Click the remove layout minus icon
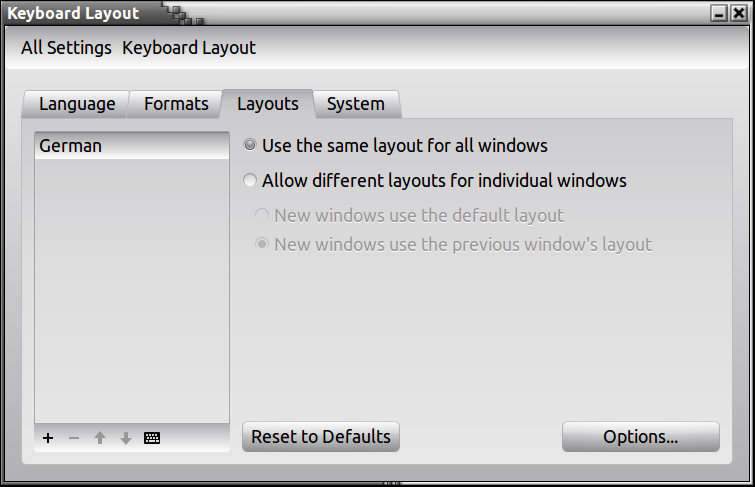The image size is (755, 487). (x=74, y=438)
